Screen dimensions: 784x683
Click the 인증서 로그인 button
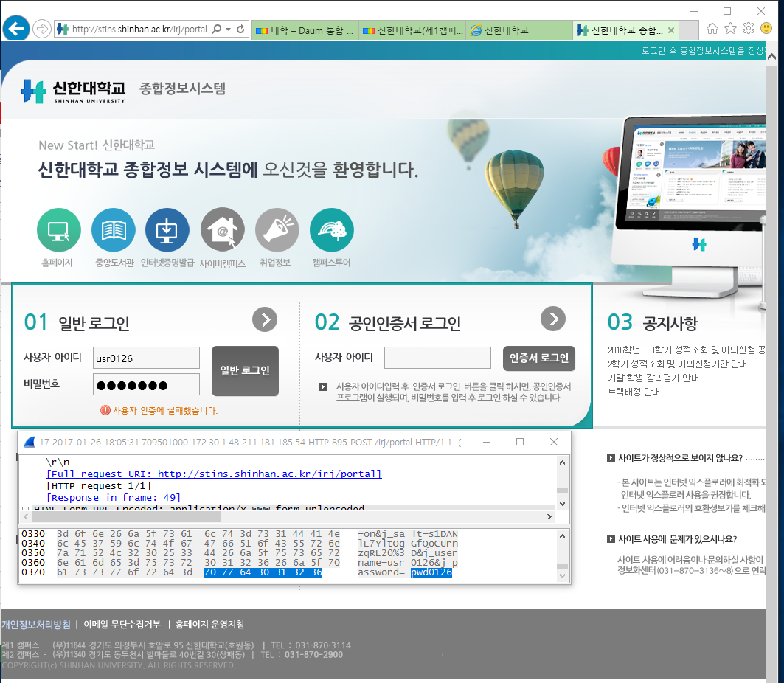(x=539, y=358)
